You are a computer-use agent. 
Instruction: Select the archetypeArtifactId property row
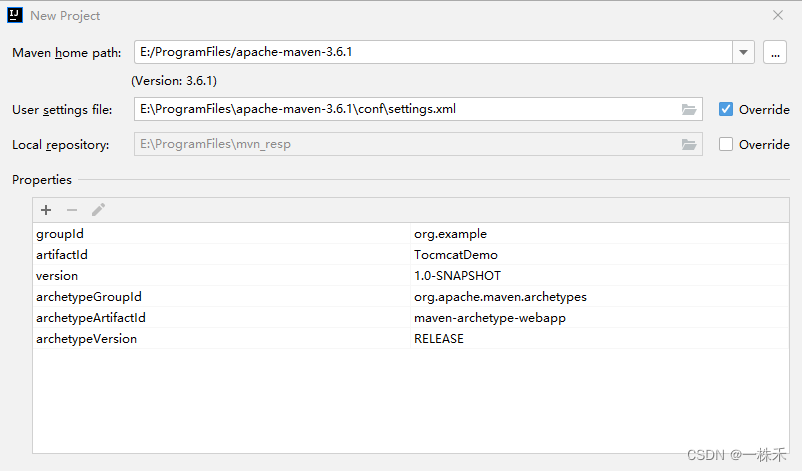411,318
